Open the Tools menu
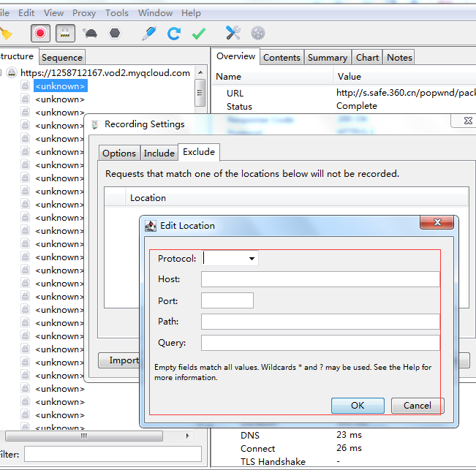The width and height of the screenshot is (476, 470). [117, 13]
